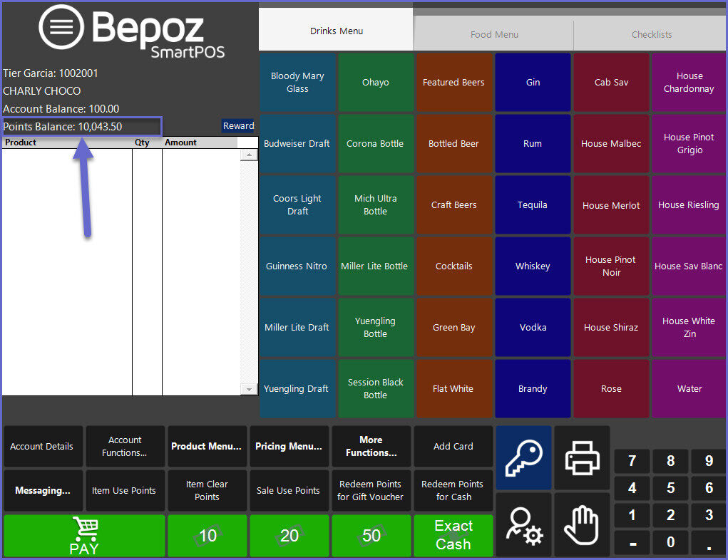Image resolution: width=728 pixels, height=560 pixels.
Task: Open the Checklists tab
Action: click(651, 34)
